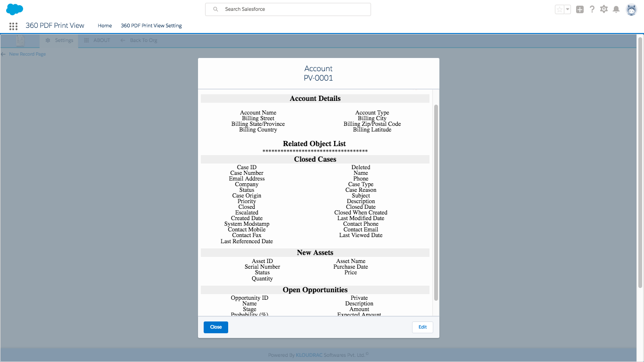
Task: Open the 360 PDF Print View Setting tab
Action: [151, 26]
